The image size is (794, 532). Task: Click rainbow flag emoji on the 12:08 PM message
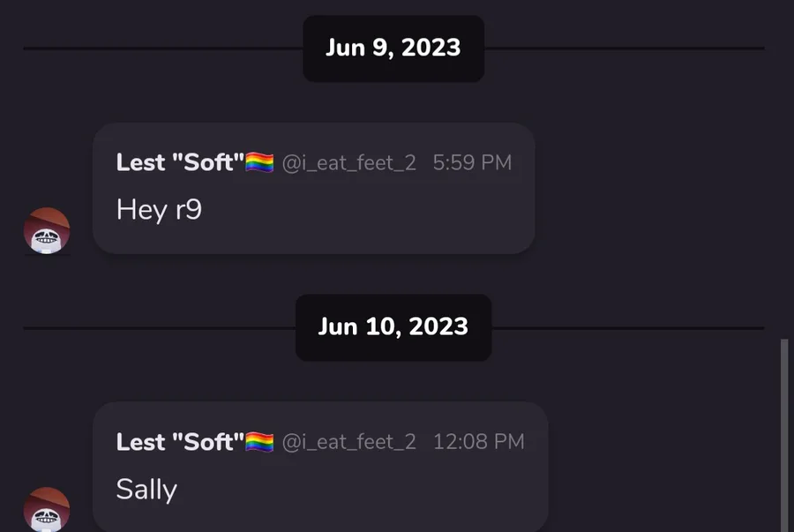pos(259,442)
